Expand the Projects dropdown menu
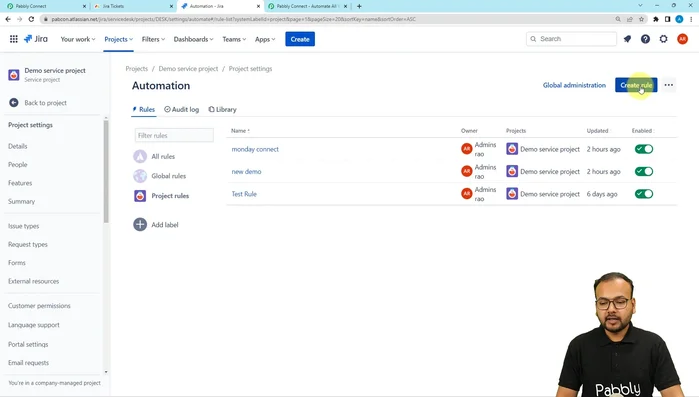The image size is (699, 397). [x=118, y=39]
